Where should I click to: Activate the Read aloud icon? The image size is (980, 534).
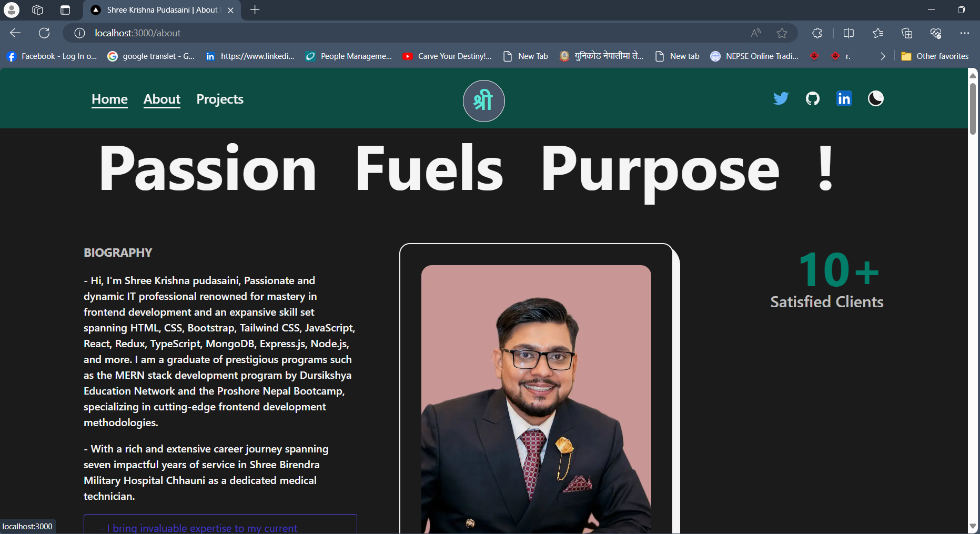[x=756, y=33]
